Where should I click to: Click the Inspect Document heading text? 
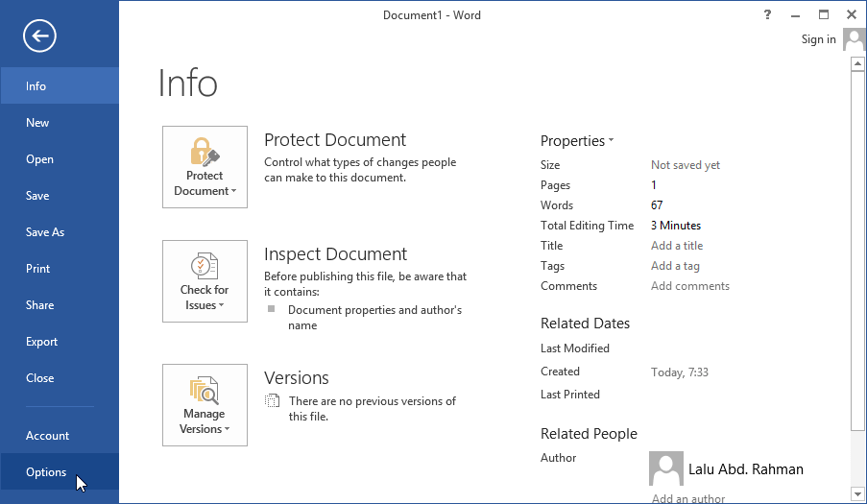(x=336, y=254)
